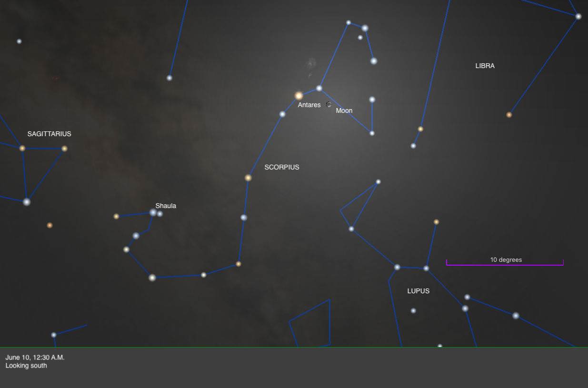Click the SCORPIUS constellation label
The height and width of the screenshot is (388, 588).
tap(281, 167)
